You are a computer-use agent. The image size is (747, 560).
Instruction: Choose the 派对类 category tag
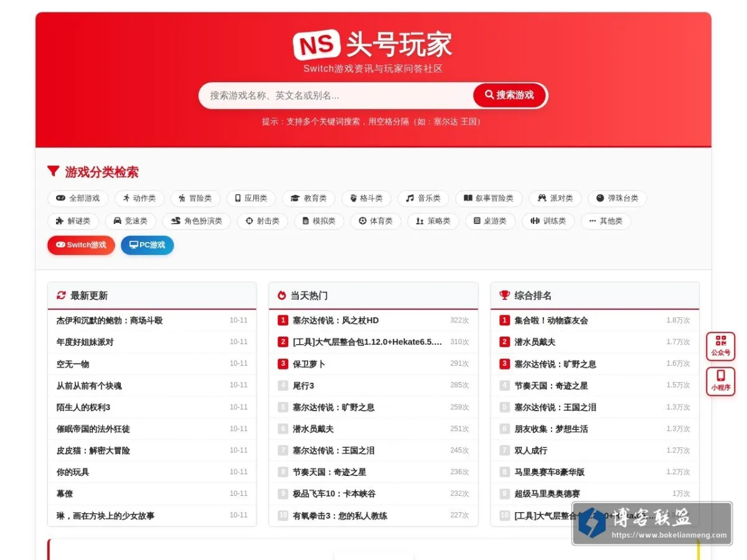(555, 198)
